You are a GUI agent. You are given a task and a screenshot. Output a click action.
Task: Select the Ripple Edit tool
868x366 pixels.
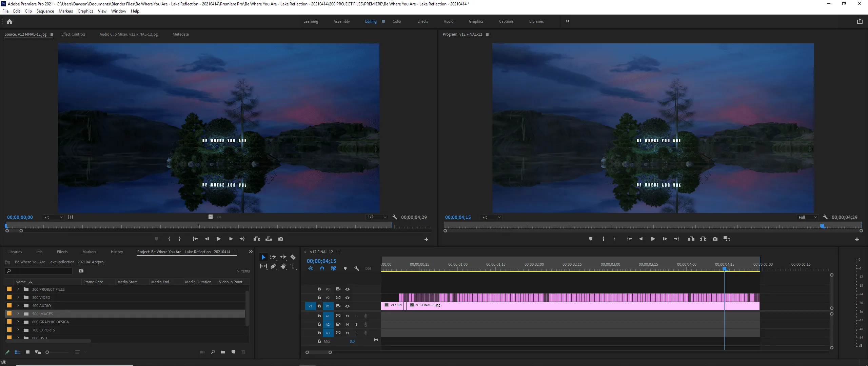(283, 257)
